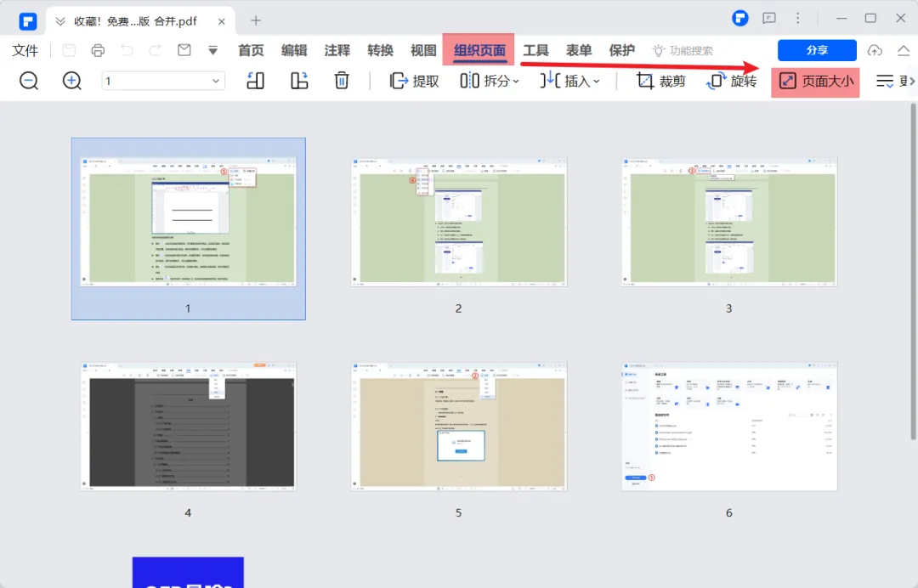Click the 提取 (Extract) tool
Viewport: 918px width, 588px height.
(414, 82)
